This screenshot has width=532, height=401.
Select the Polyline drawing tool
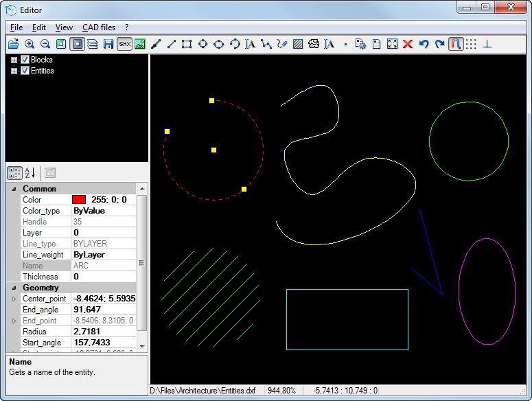(266, 44)
